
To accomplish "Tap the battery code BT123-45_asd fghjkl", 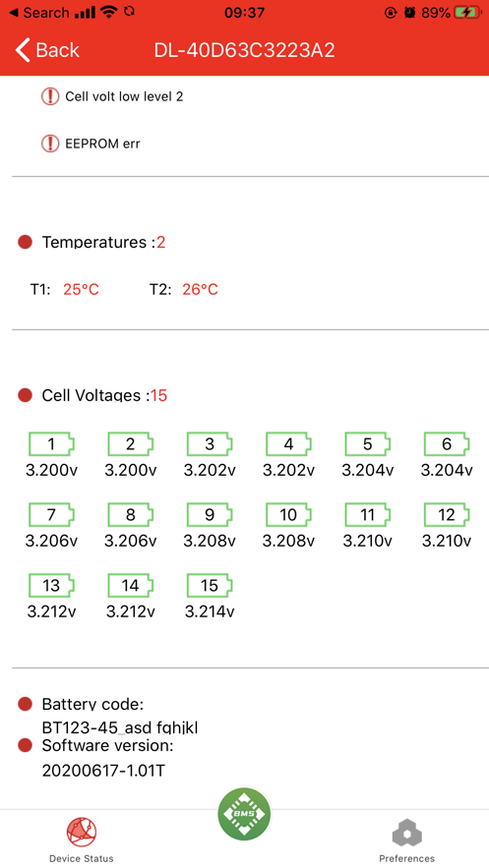I will pyautogui.click(x=120, y=727).
